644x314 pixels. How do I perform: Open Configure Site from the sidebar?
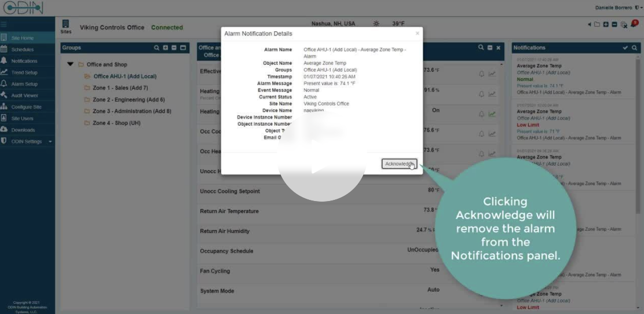pyautogui.click(x=27, y=107)
